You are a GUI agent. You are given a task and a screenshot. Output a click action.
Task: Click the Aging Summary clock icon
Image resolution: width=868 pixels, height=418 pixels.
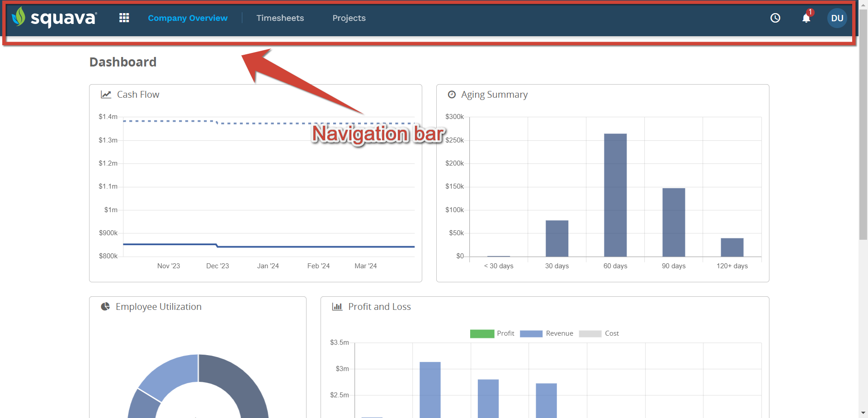tap(452, 95)
